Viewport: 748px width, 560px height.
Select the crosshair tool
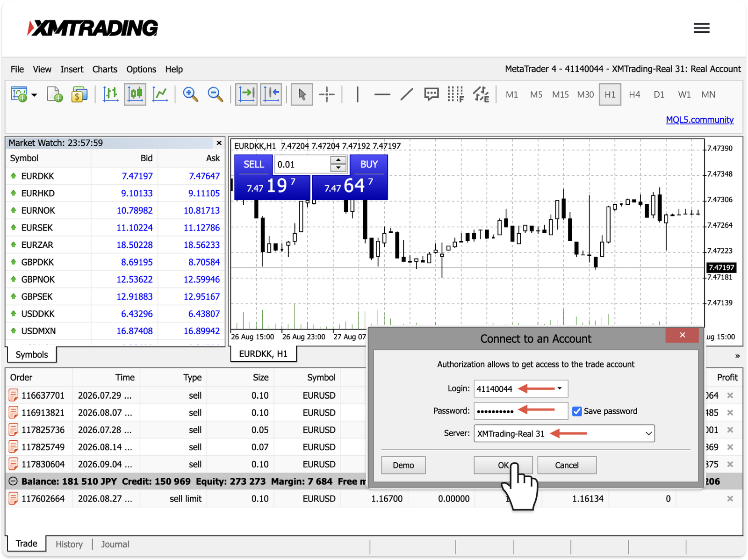pyautogui.click(x=327, y=94)
